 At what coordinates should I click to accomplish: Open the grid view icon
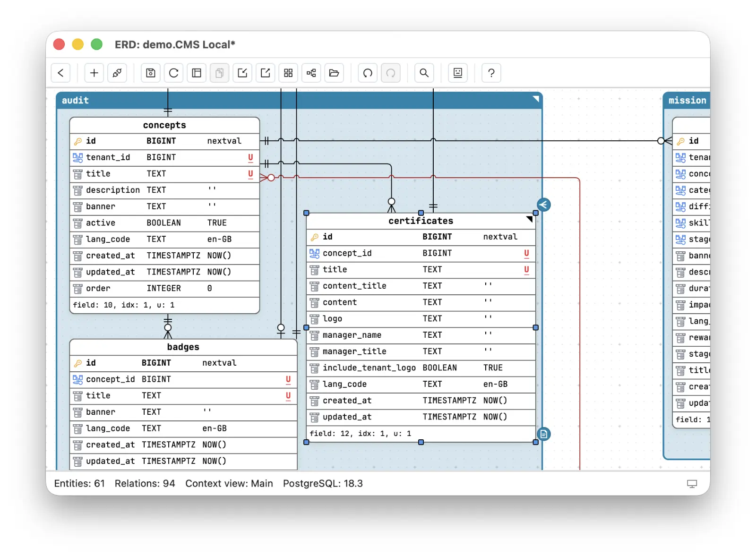[x=288, y=73]
